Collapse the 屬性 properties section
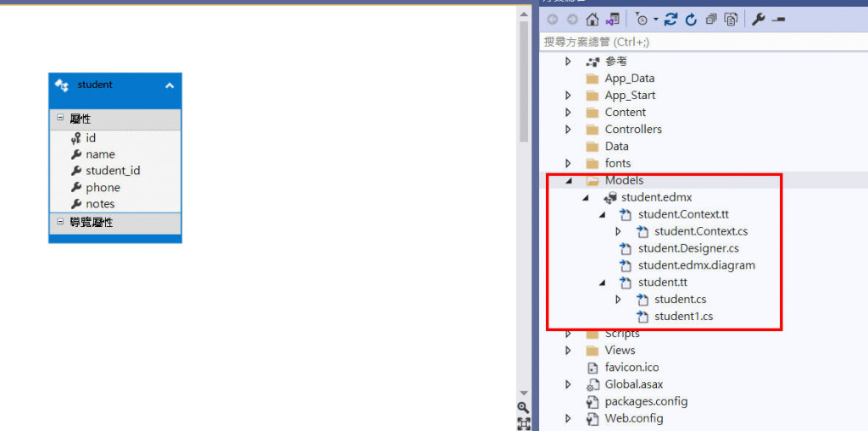 (x=60, y=118)
